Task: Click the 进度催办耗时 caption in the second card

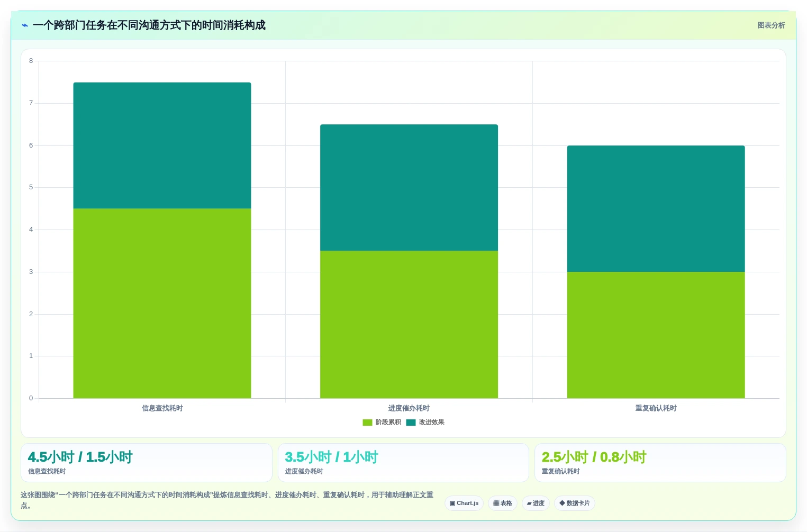Action: coord(304,471)
